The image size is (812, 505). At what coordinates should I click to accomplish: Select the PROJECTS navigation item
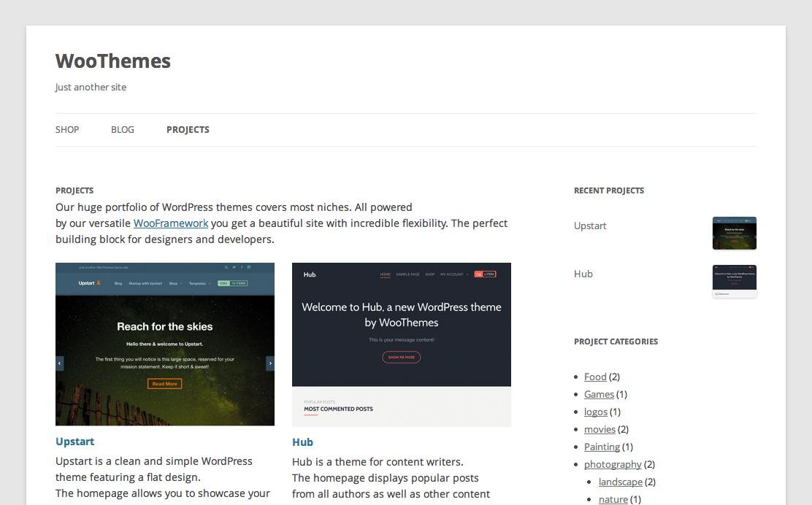[x=188, y=130]
